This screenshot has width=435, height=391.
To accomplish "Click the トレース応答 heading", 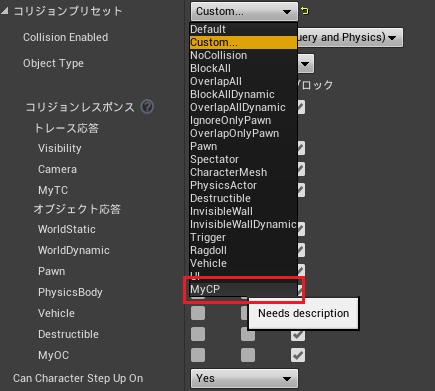I will [x=67, y=128].
